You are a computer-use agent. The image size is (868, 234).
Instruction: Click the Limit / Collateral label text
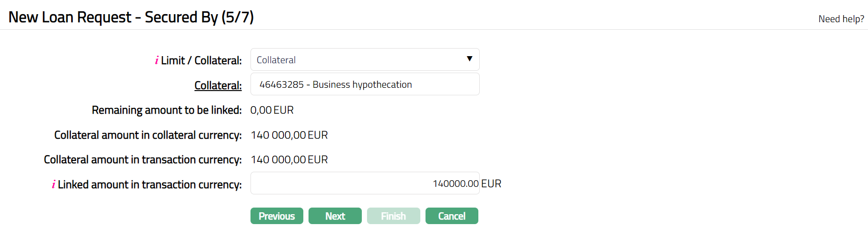point(201,60)
